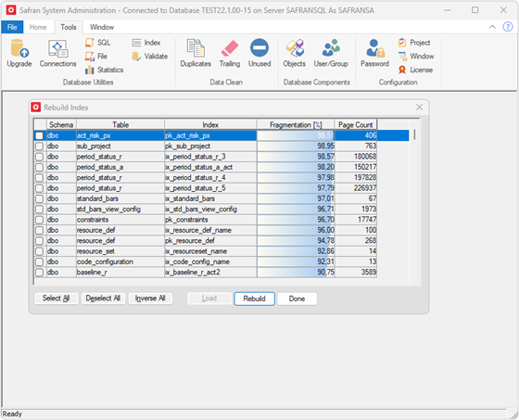Image resolution: width=519 pixels, height=420 pixels.
Task: Sort by the Schema column header
Action: [x=61, y=124]
